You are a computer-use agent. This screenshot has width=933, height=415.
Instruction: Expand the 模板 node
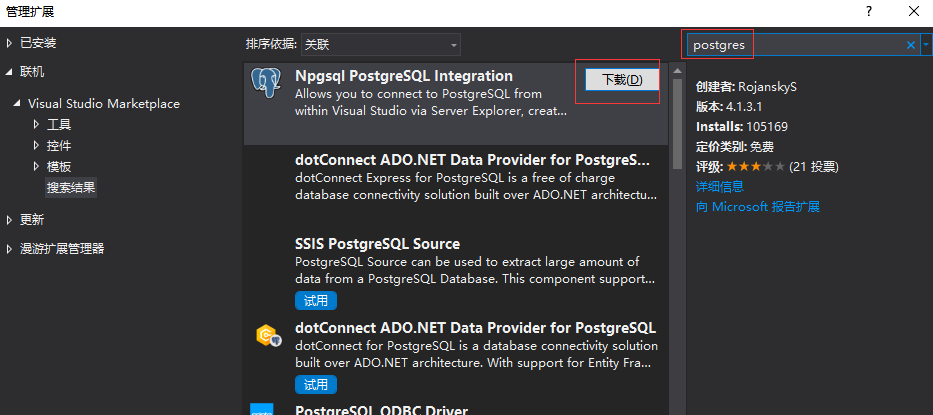tap(36, 167)
